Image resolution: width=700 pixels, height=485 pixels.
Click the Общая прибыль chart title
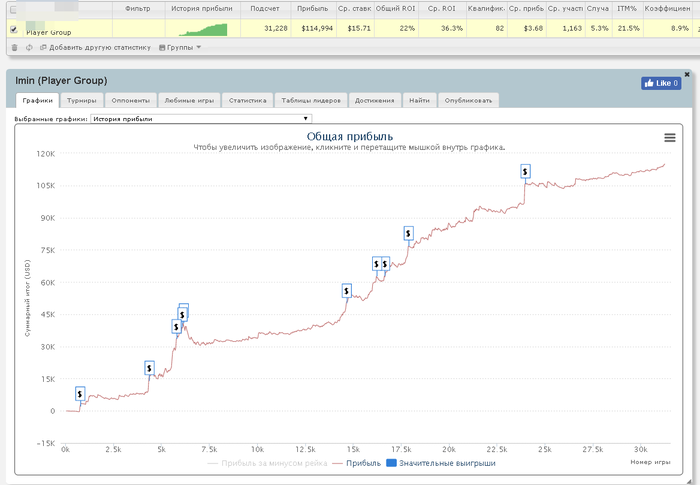(x=350, y=136)
